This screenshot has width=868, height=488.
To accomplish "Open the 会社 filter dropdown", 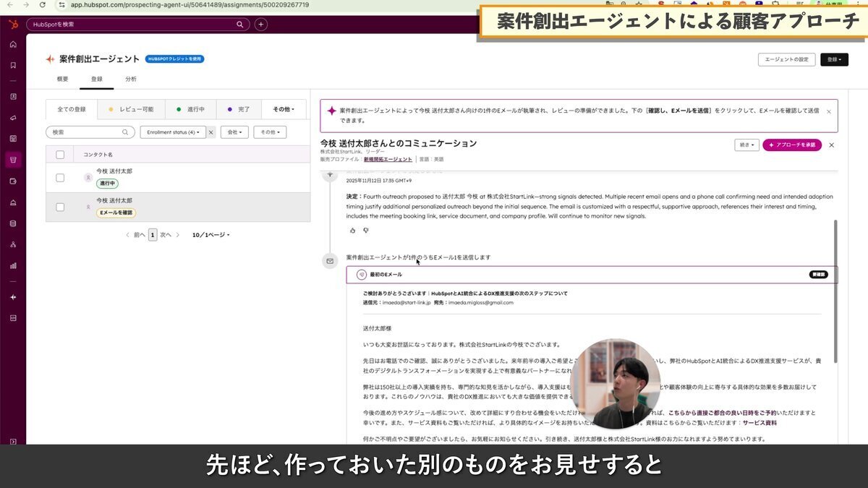I will pyautogui.click(x=234, y=132).
